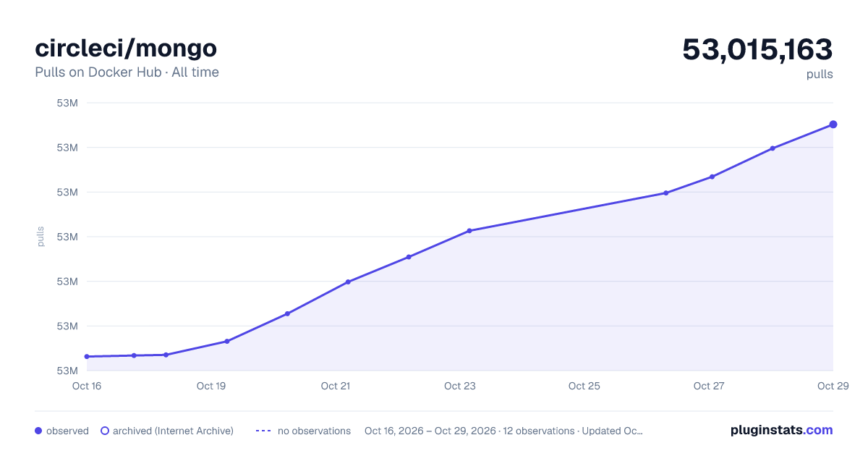Open the pluginstats.com link
Screen dimensions: 868x456
click(781, 430)
